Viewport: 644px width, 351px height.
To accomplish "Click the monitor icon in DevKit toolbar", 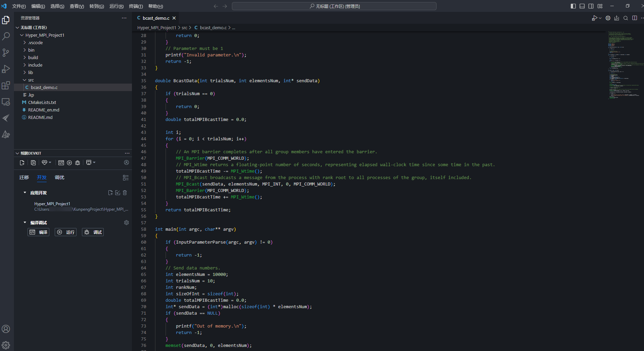I will pyautogui.click(x=89, y=163).
